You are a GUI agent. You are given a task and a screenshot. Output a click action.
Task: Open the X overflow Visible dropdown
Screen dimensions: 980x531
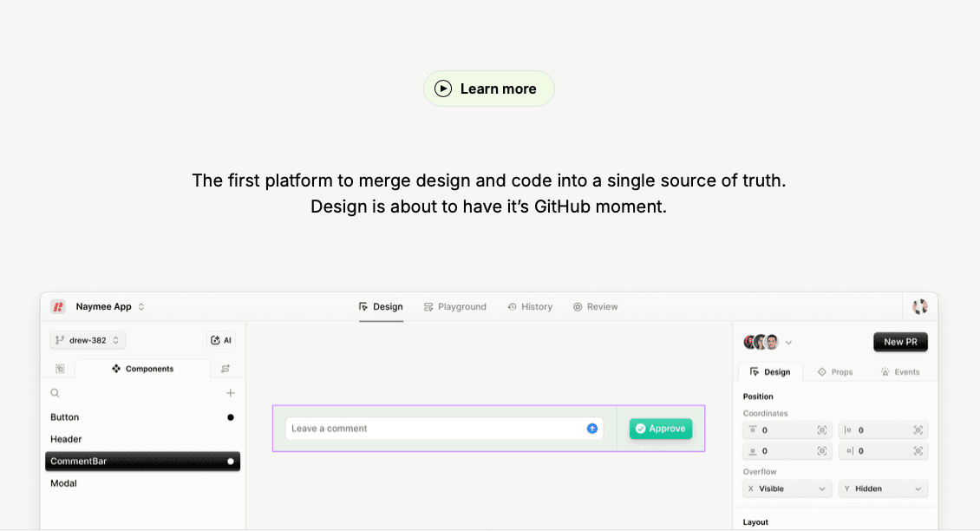tap(787, 488)
